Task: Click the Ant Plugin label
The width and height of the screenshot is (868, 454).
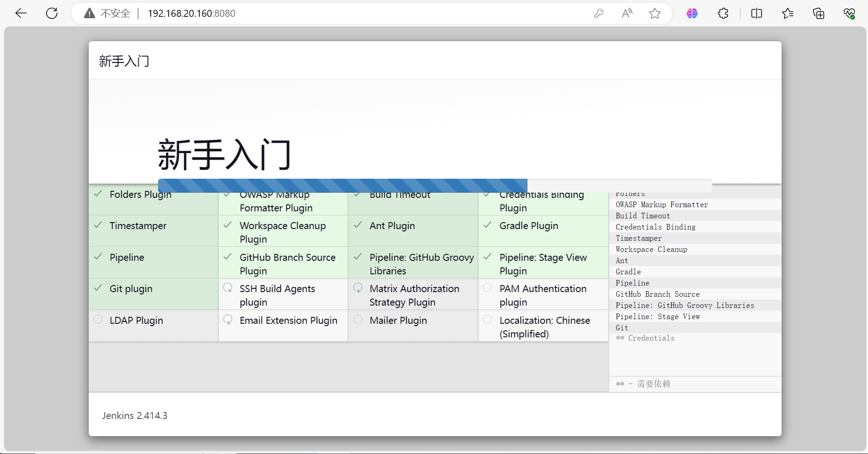Action: (392, 226)
